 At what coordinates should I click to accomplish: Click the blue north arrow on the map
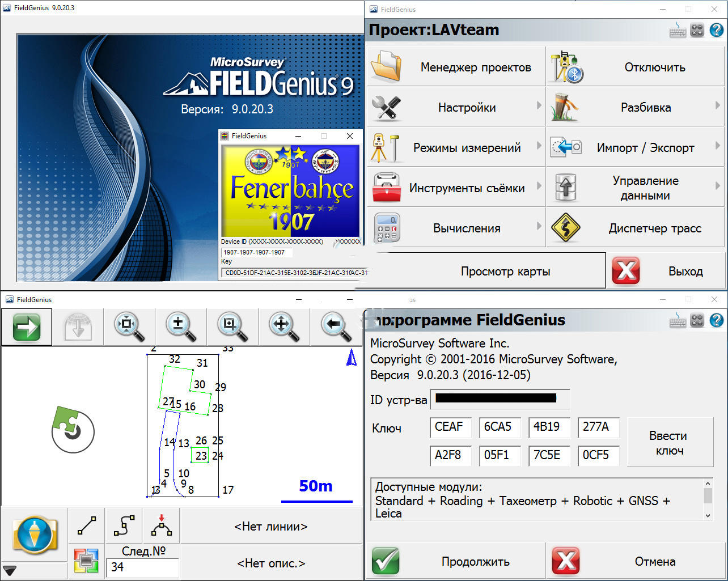(x=352, y=357)
